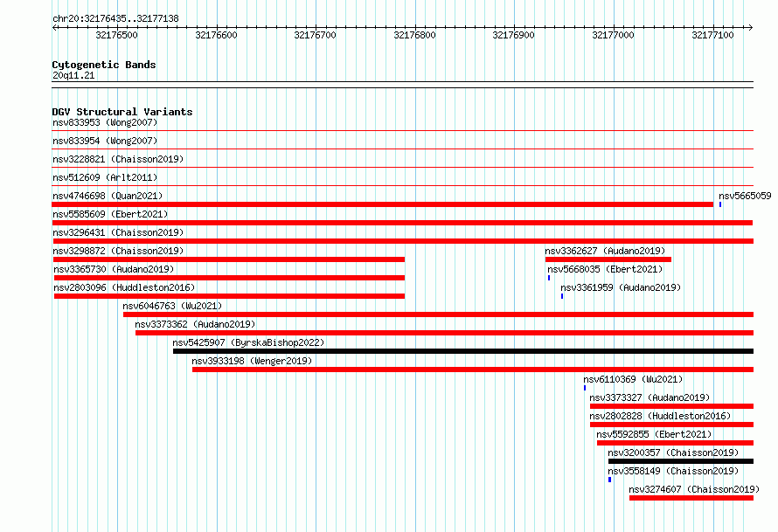Image resolution: width=778 pixels, height=532 pixels.
Task: Select the Cytogenetic Bands track title
Action: (x=104, y=65)
